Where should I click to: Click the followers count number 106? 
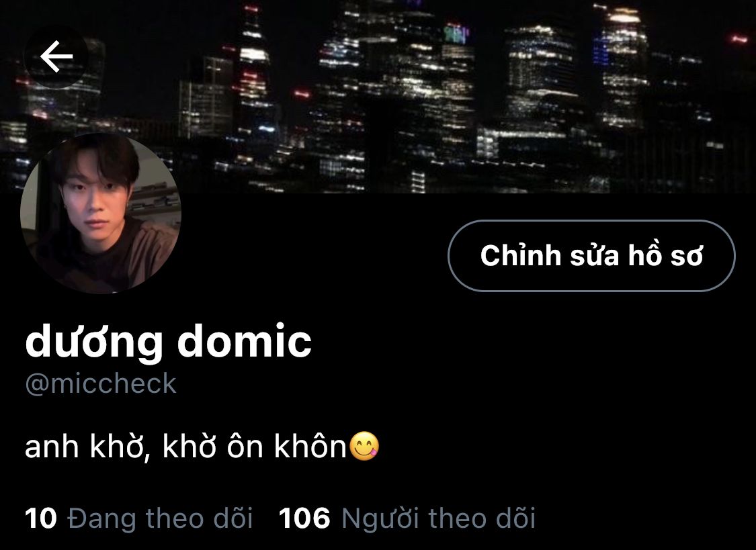tap(304, 518)
